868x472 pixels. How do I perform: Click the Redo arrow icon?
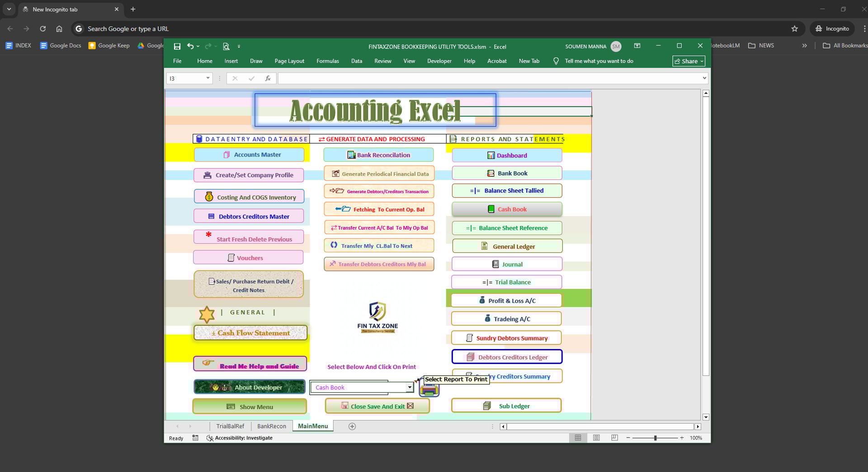pos(208,46)
